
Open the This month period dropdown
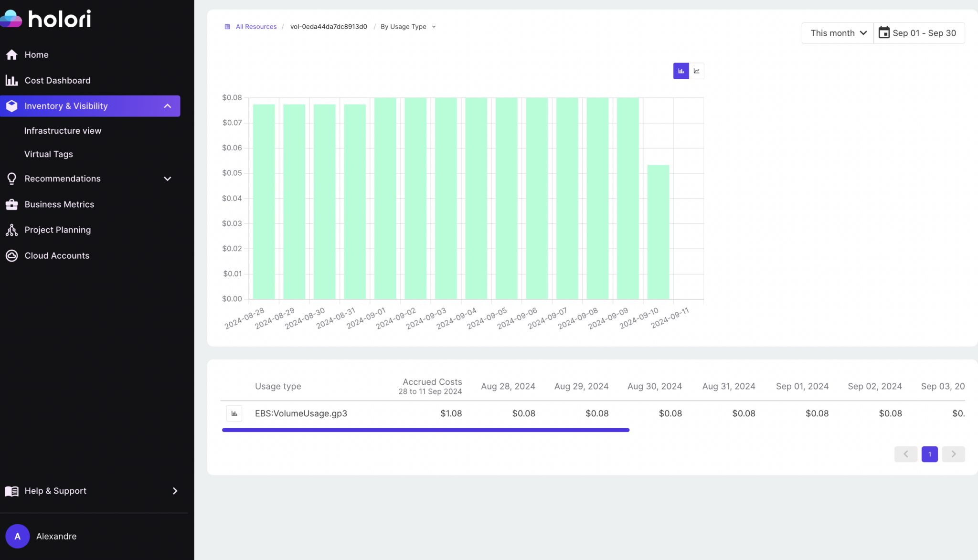pos(838,33)
